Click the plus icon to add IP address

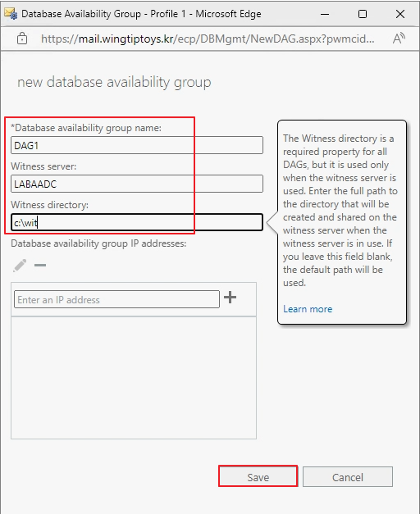coord(230,298)
